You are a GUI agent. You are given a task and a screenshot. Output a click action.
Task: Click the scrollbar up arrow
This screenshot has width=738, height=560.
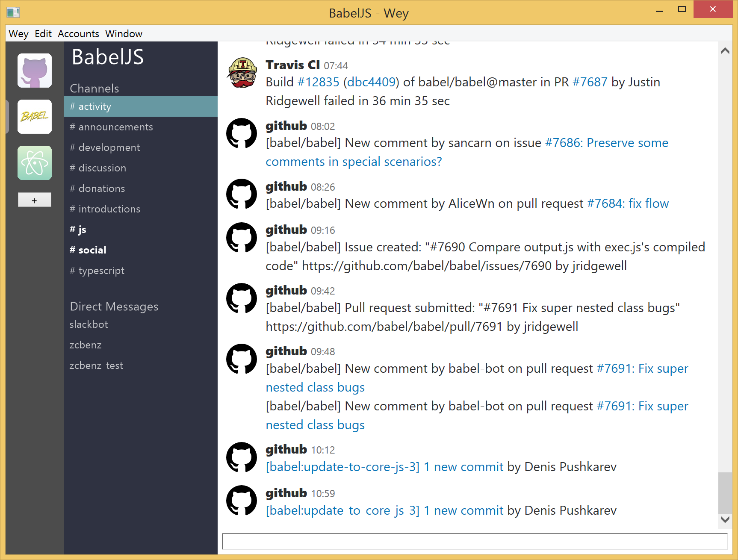(x=725, y=51)
